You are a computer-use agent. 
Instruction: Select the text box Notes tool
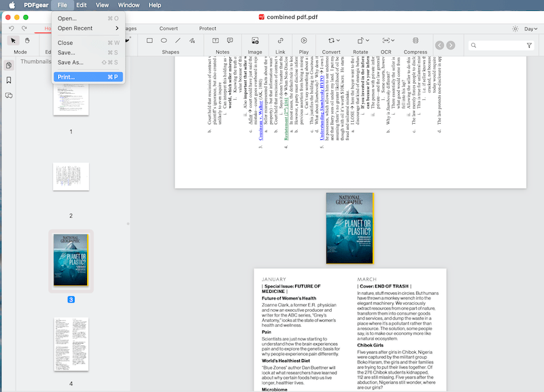pos(216,41)
